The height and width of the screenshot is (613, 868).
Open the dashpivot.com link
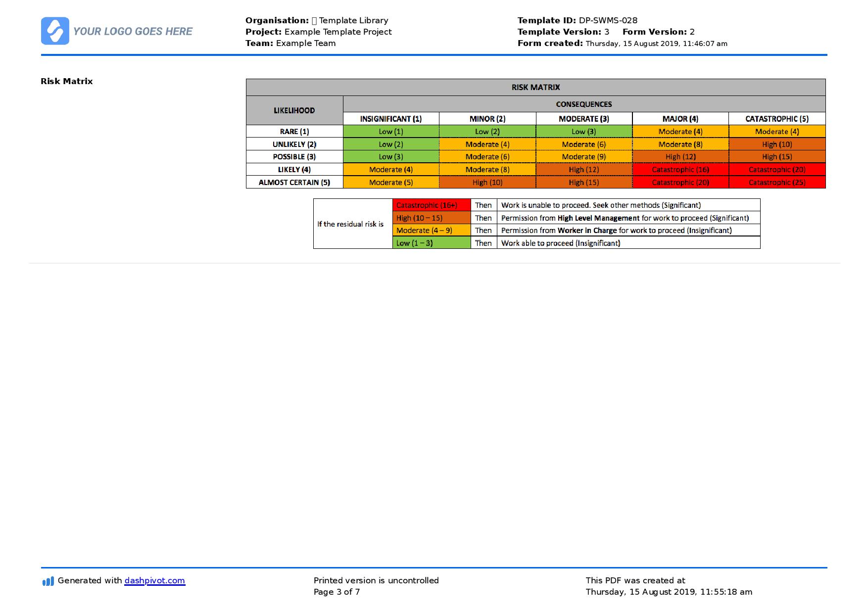[154, 580]
